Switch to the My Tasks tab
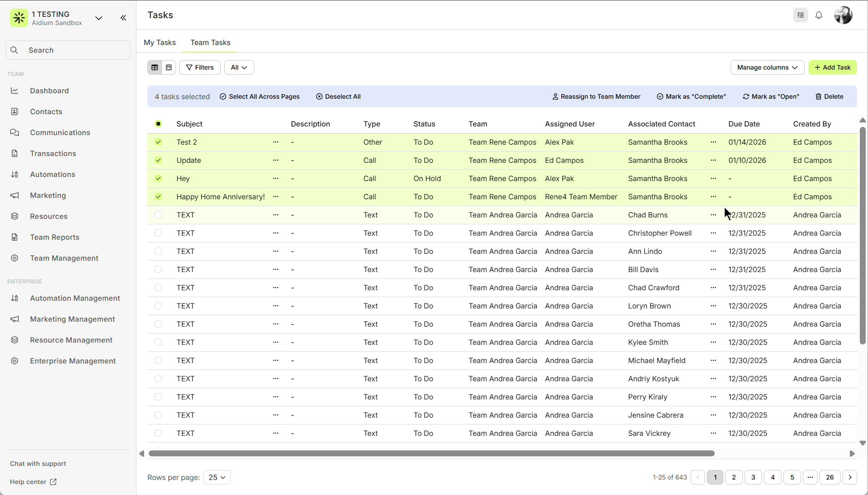This screenshot has height=495, width=868. 160,42
